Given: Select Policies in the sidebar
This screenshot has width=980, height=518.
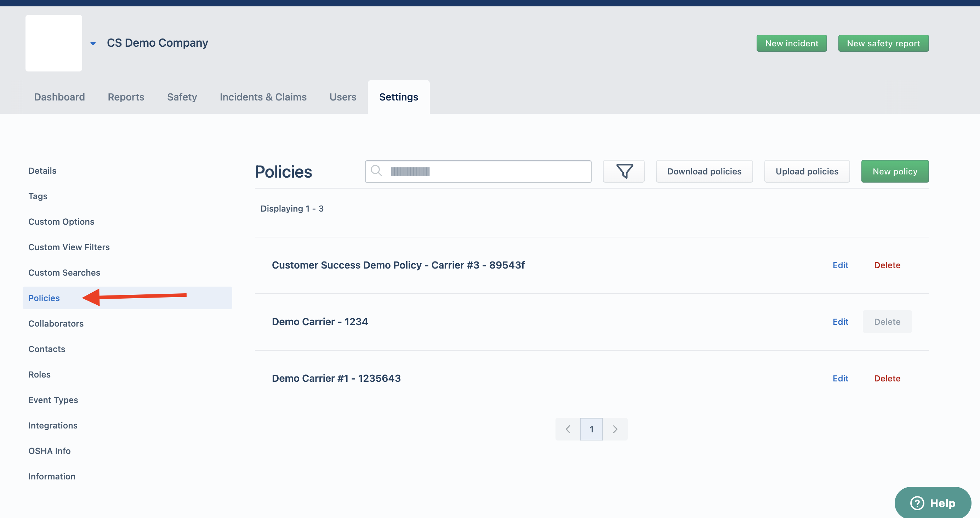Looking at the screenshot, I should 127,298.
